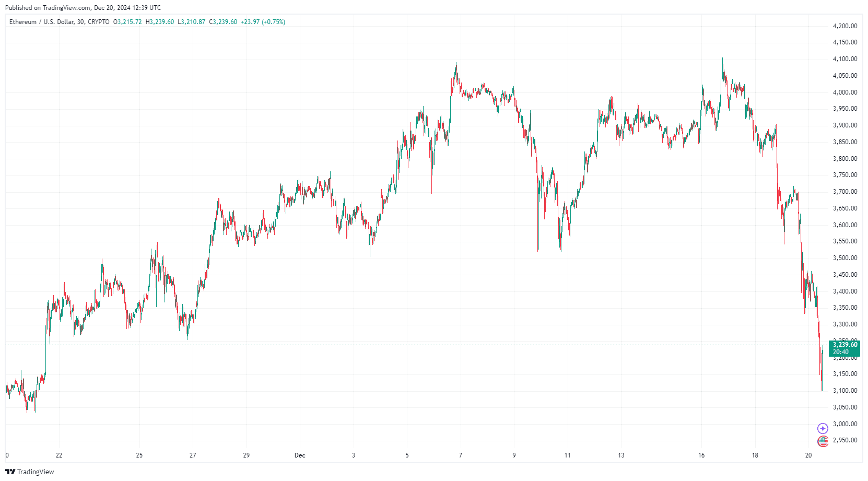Click the candle countdown timer 20:40
The image size is (868, 481).
tap(841, 352)
